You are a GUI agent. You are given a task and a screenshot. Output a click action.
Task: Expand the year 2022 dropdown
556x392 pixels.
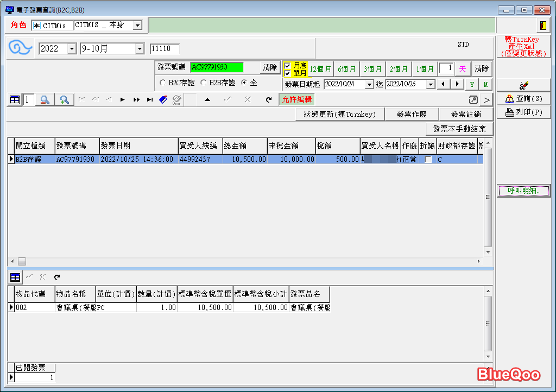pyautogui.click(x=72, y=49)
